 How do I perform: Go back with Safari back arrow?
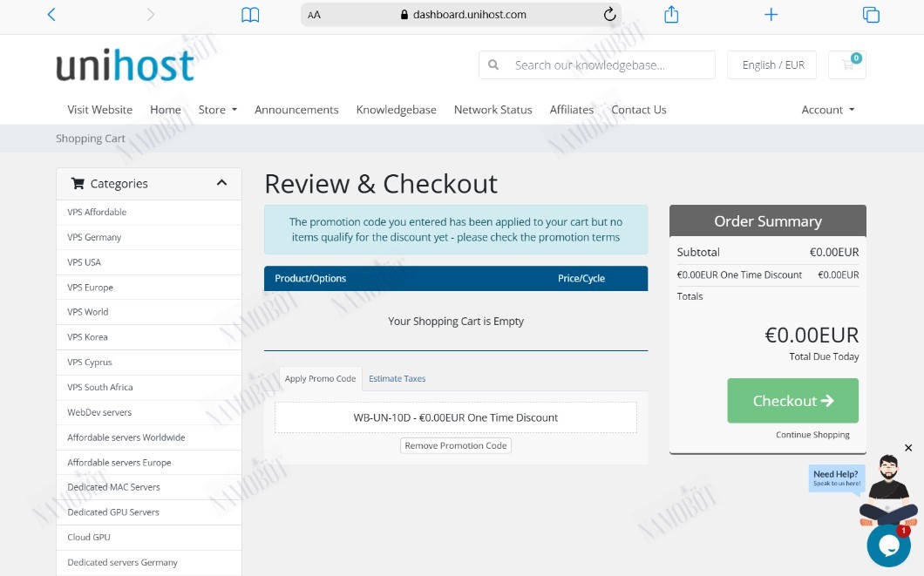51,15
